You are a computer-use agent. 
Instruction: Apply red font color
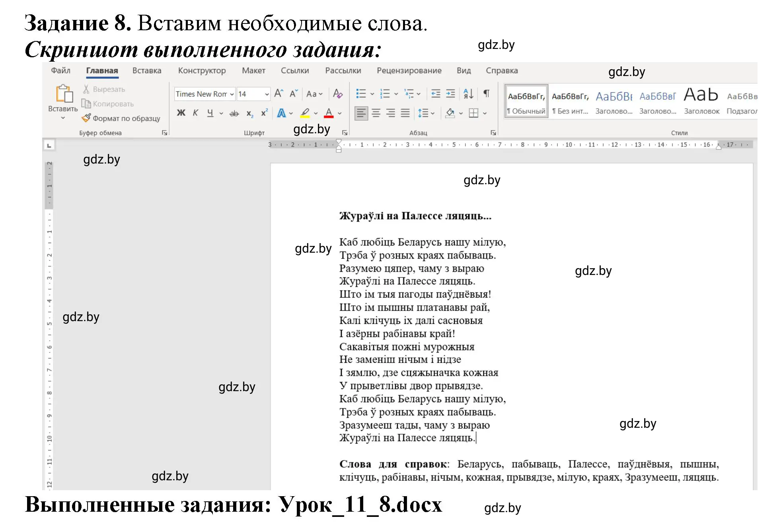329,113
